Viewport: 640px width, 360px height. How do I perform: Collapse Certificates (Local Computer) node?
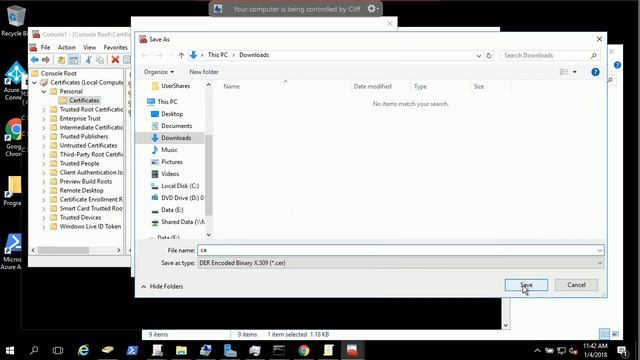pos(35,82)
